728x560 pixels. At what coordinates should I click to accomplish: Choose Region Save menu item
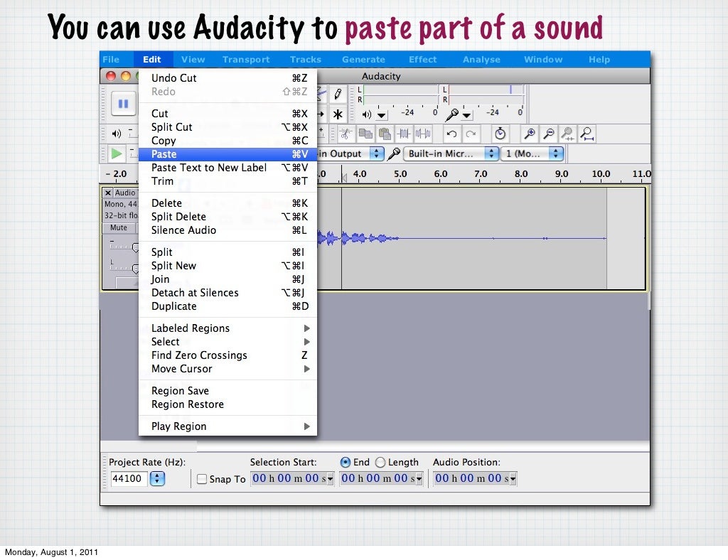[227, 391]
